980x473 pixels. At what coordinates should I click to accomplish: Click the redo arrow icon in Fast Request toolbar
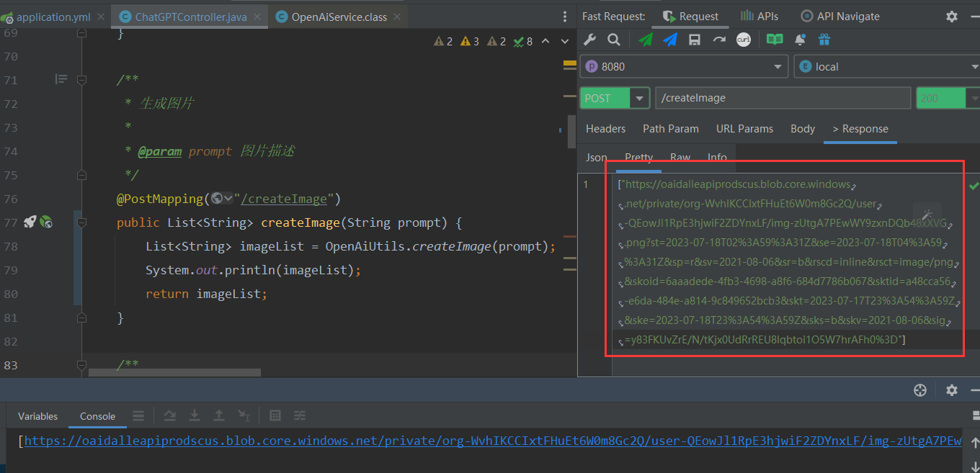pos(719,40)
